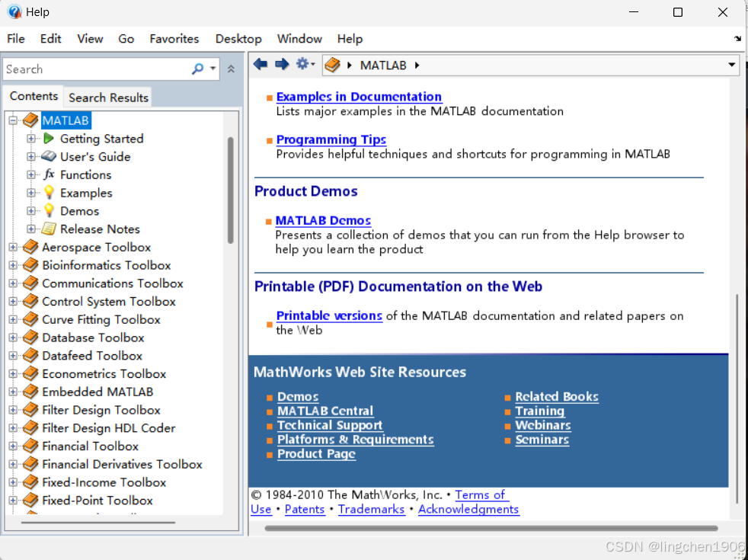The height and width of the screenshot is (560, 748).
Task: Click the MATLAB book icon in tree
Action: tap(30, 120)
